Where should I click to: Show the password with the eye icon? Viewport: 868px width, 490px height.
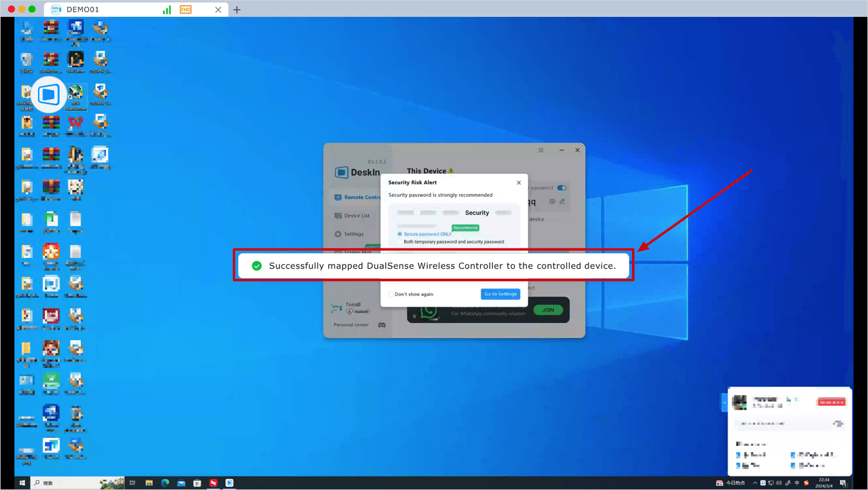(552, 202)
